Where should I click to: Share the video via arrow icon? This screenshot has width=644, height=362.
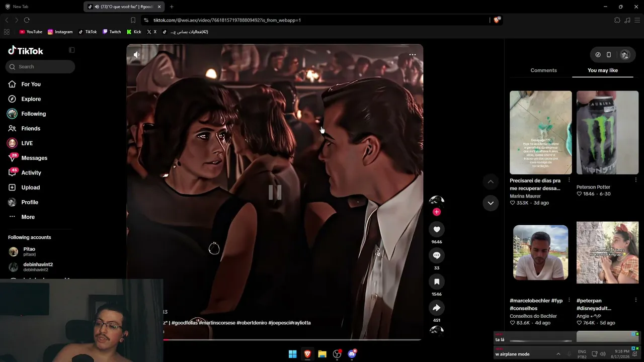click(437, 308)
